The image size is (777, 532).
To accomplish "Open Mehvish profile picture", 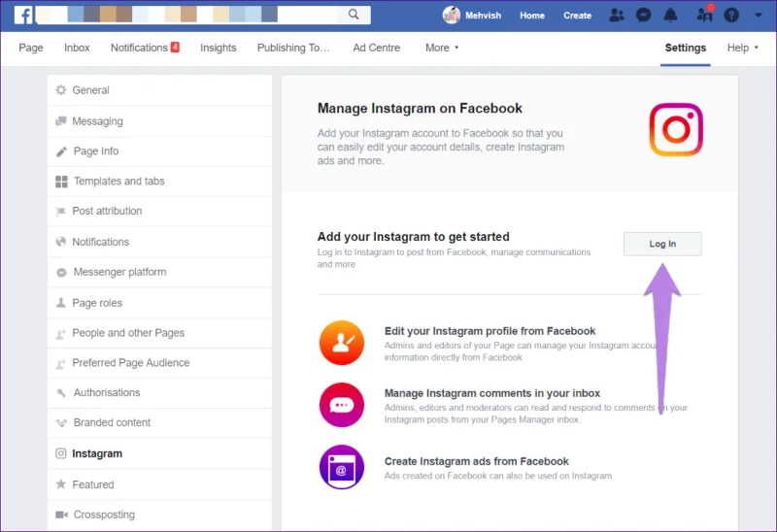I will [x=451, y=16].
